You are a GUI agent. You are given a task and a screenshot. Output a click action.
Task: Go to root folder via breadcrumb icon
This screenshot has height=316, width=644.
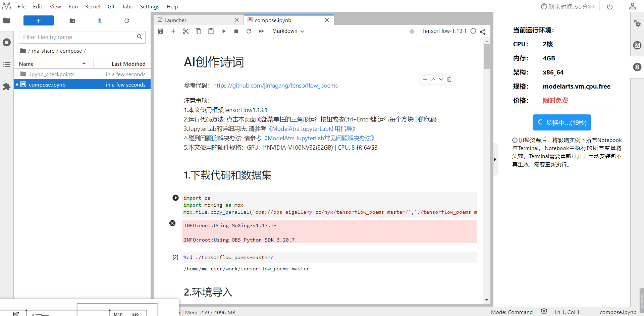23,51
